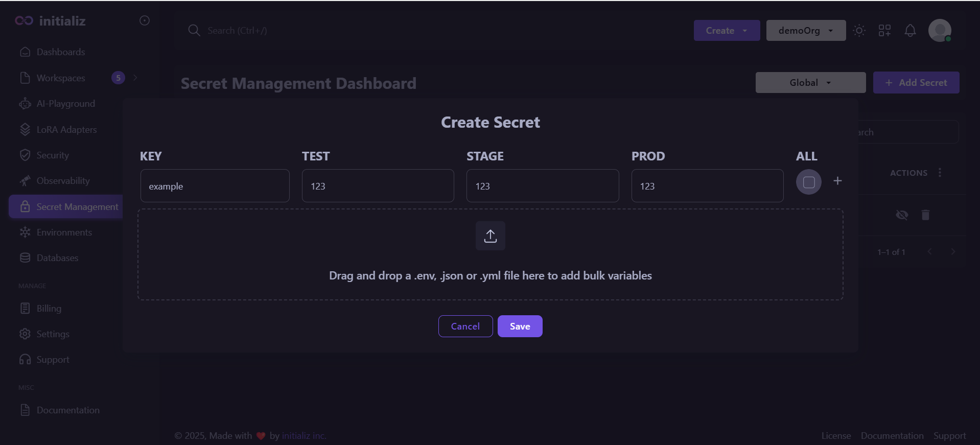This screenshot has height=445, width=980.
Task: Expand the Workspaces chevron
Action: pyautogui.click(x=135, y=78)
